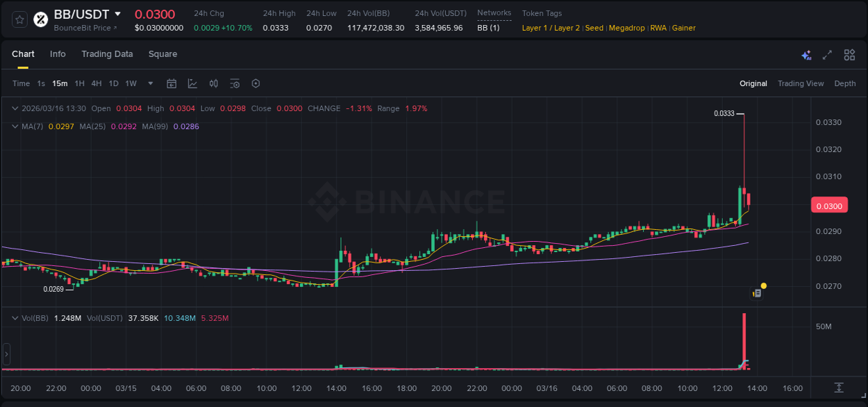Image resolution: width=868 pixels, height=407 pixels.
Task: Click the candlestick display settings icon
Action: point(213,83)
